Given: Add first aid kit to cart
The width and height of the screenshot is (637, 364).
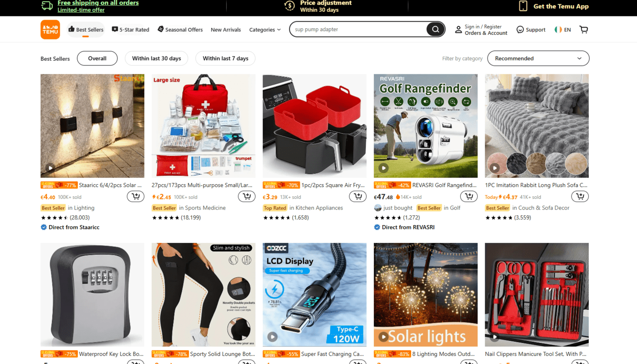Looking at the screenshot, I should 247,196.
